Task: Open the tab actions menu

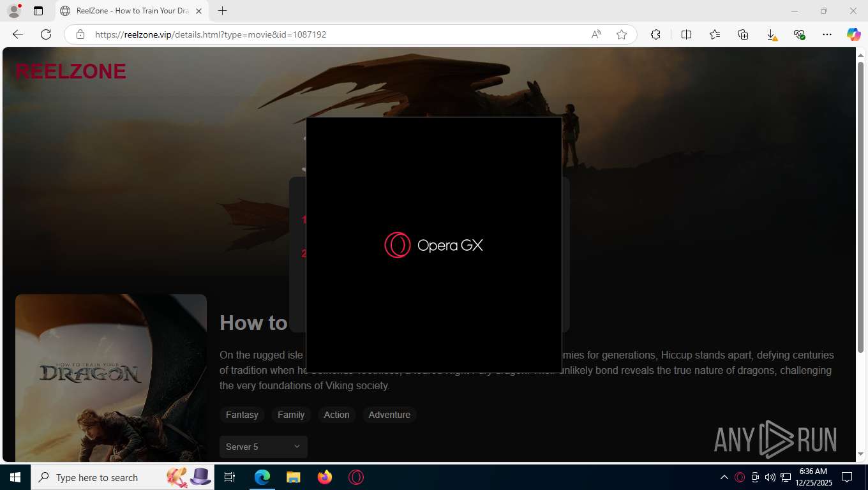Action: [x=38, y=11]
